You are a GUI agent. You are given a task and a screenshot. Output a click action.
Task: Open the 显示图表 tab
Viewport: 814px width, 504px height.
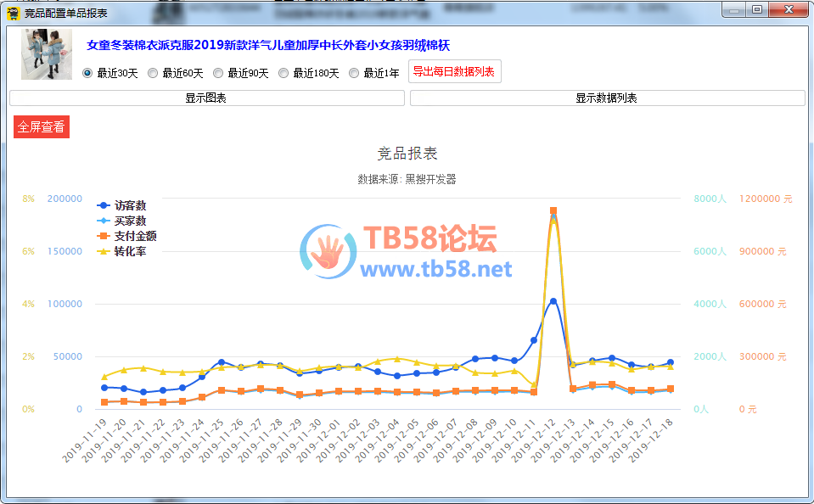pos(206,98)
